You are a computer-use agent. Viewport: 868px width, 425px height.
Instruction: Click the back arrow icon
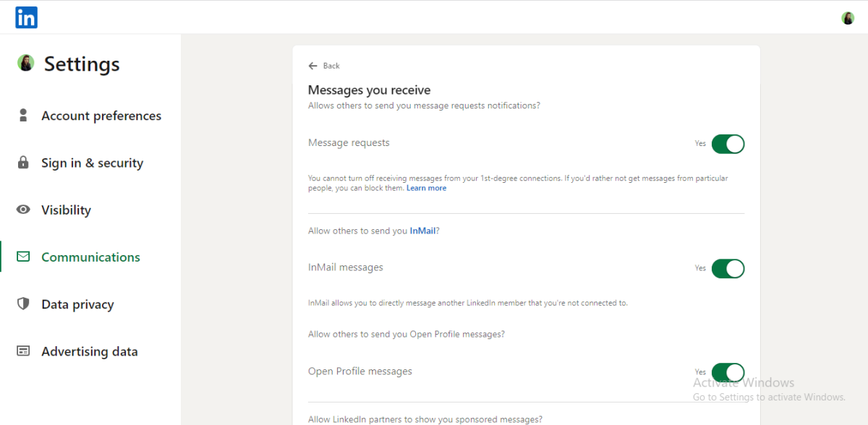tap(313, 66)
